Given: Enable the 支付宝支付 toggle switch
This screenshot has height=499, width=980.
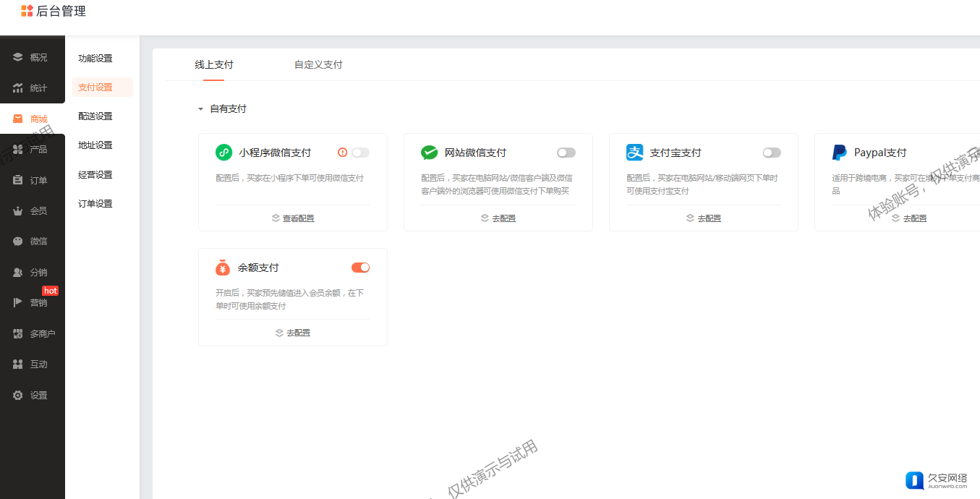Looking at the screenshot, I should (x=772, y=153).
